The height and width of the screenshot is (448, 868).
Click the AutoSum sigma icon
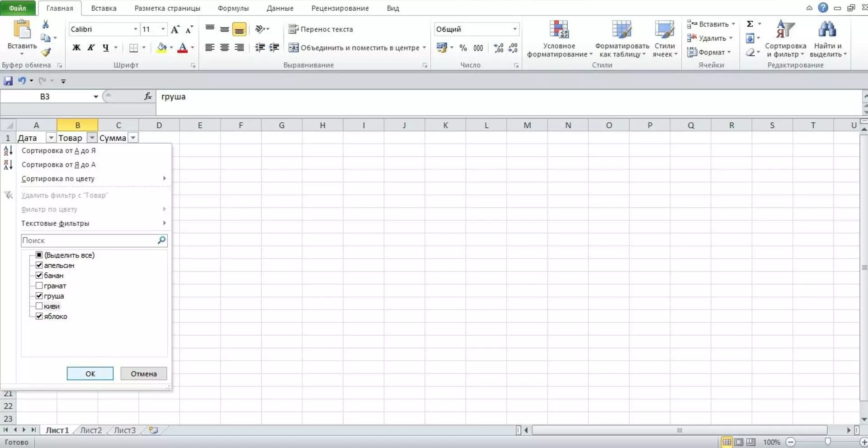pyautogui.click(x=750, y=24)
